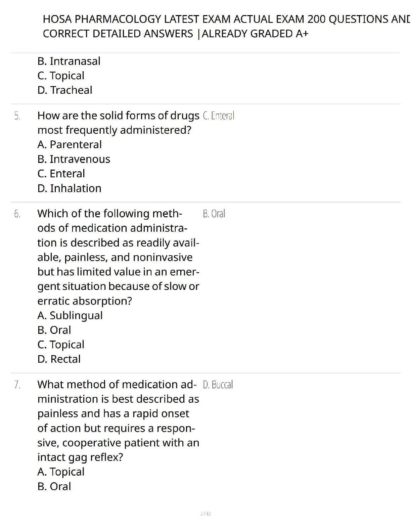Click question number 5
The width and height of the screenshot is (411, 532).
(x=17, y=116)
